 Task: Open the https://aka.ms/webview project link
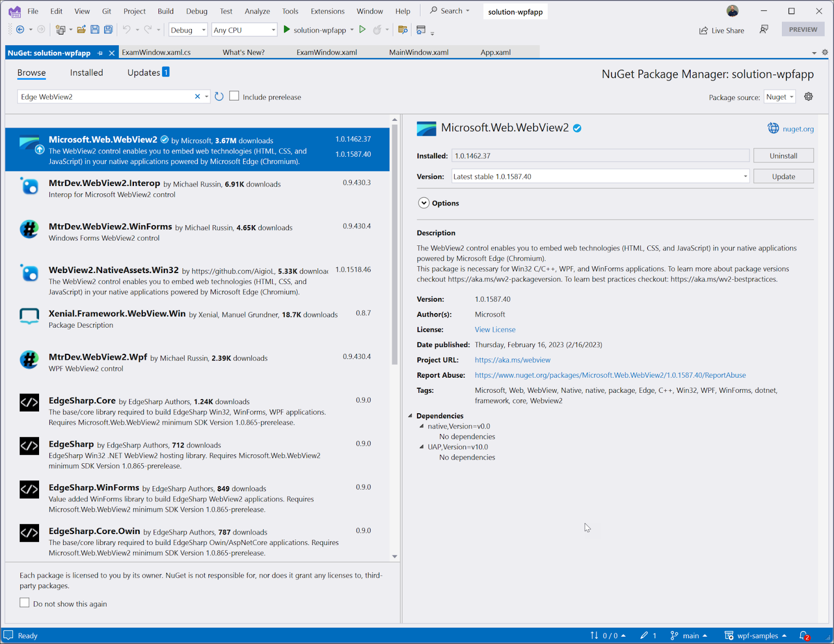click(x=512, y=360)
